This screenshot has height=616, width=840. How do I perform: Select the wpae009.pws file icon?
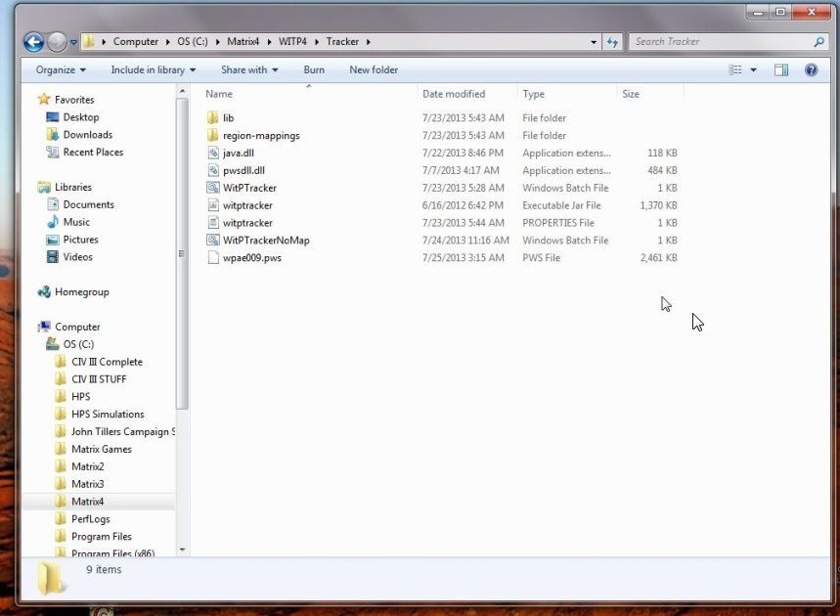click(212, 258)
